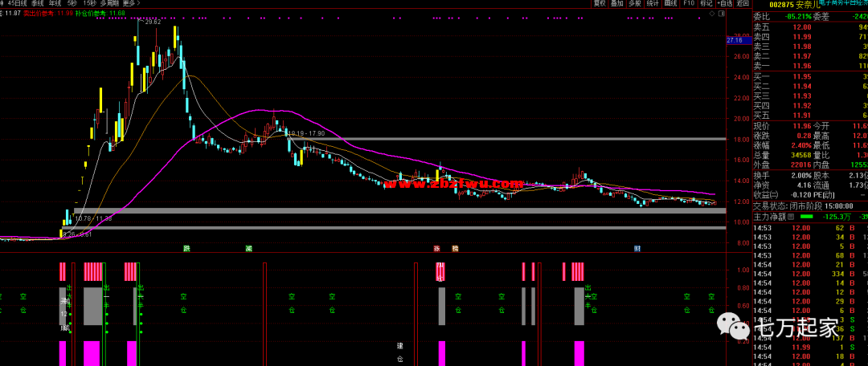Viewport: 868px width, 366px height.
Task: Select the 45日线 period tab
Action: [16, 4]
